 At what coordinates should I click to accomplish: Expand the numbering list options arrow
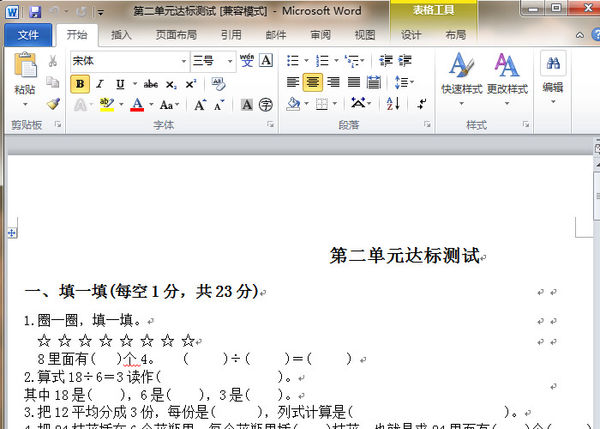[336, 60]
